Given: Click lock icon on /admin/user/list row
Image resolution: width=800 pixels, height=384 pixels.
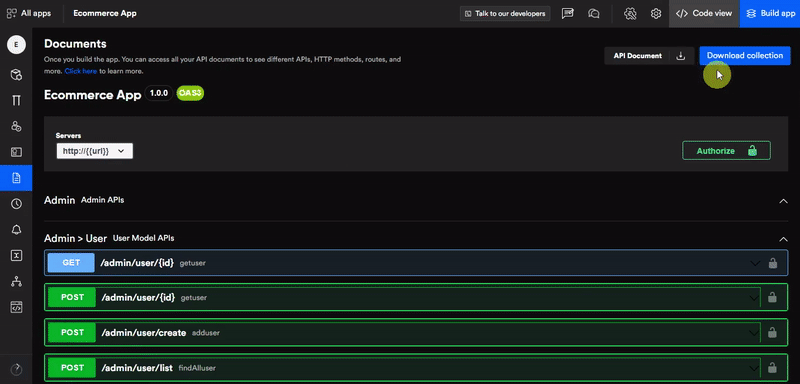Looking at the screenshot, I should (772, 367).
